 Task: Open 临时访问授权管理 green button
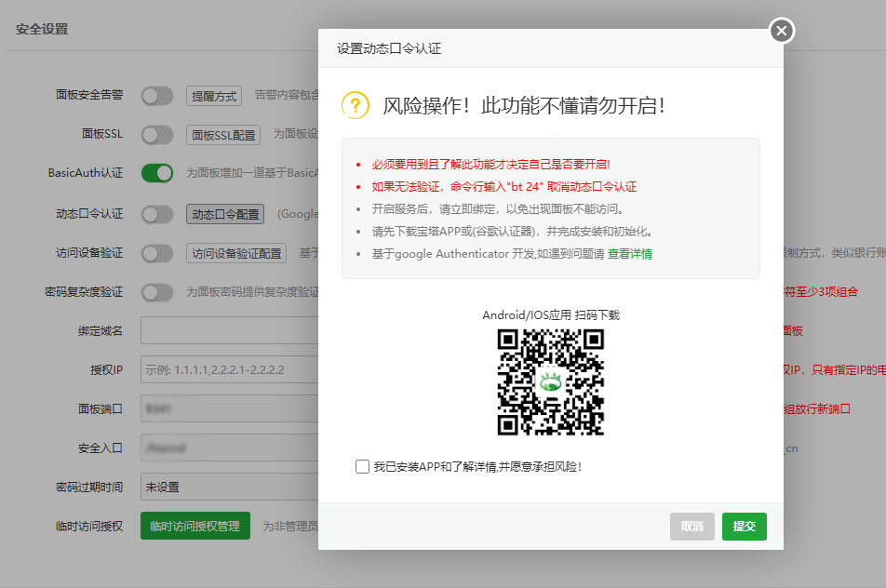tap(195, 526)
